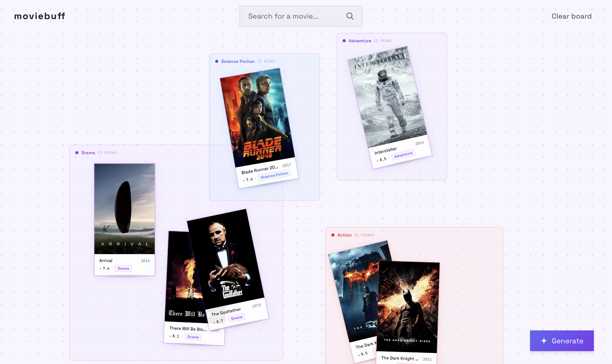Screen dimensions: 612x364
Task: Click the star beside The Godfather's 8.7 rating
Action: pyautogui.click(x=214, y=322)
